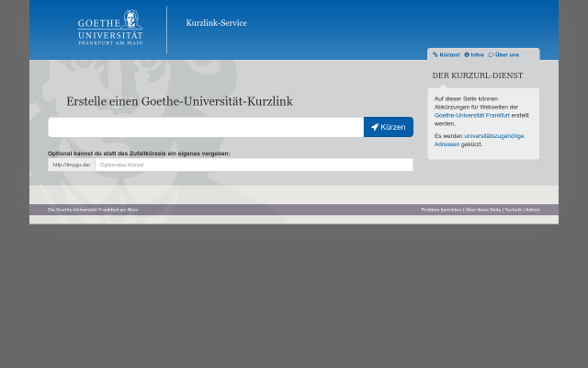Open the Technik footer link
Image resolution: width=588 pixels, height=368 pixels.
[x=513, y=210]
